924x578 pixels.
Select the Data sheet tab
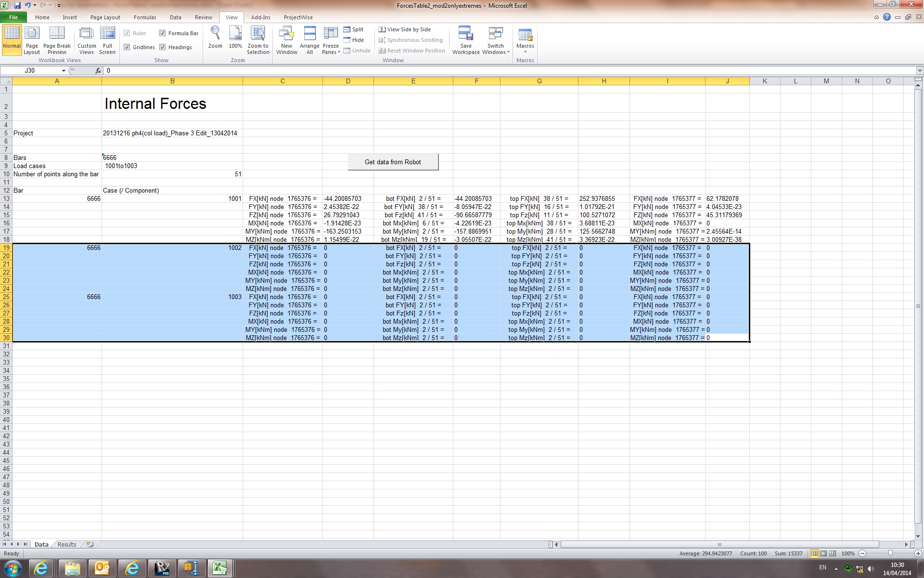tap(41, 544)
